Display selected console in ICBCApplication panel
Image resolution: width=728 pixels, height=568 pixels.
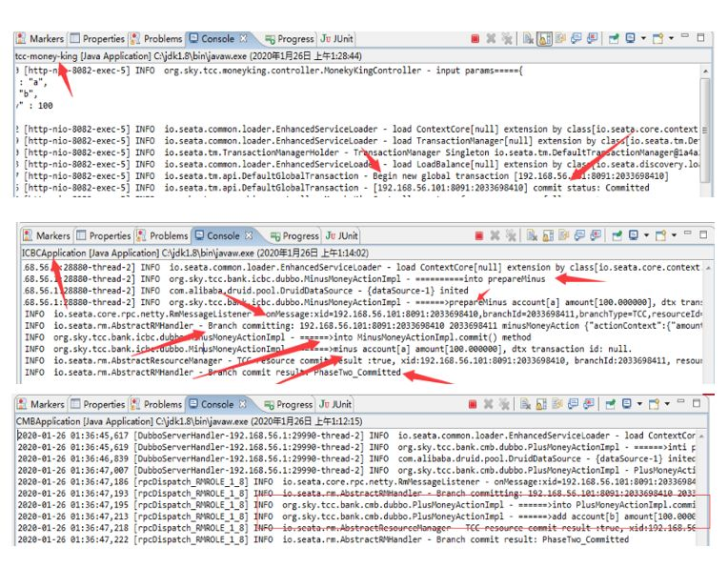pos(634,235)
